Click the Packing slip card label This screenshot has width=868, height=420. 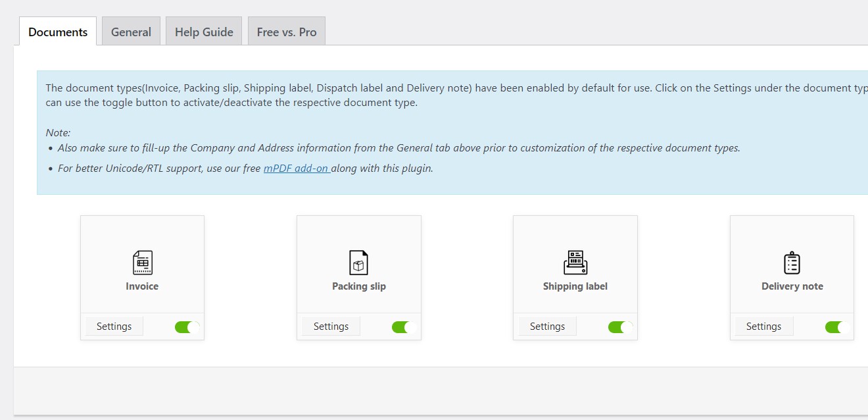point(359,286)
